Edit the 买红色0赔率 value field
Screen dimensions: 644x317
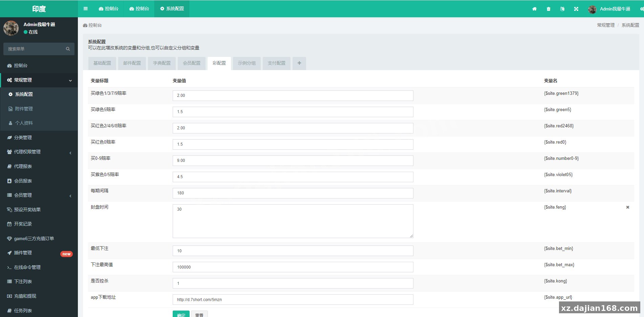click(x=293, y=144)
